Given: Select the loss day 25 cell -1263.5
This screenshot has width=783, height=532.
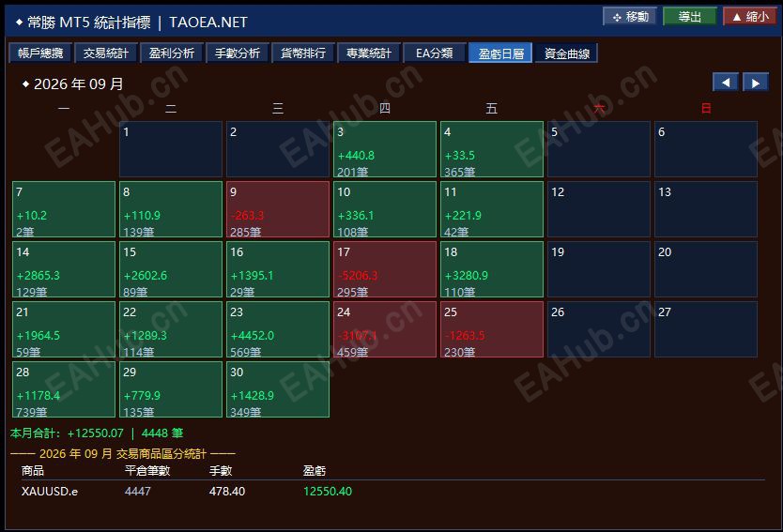Looking at the screenshot, I should (x=492, y=329).
